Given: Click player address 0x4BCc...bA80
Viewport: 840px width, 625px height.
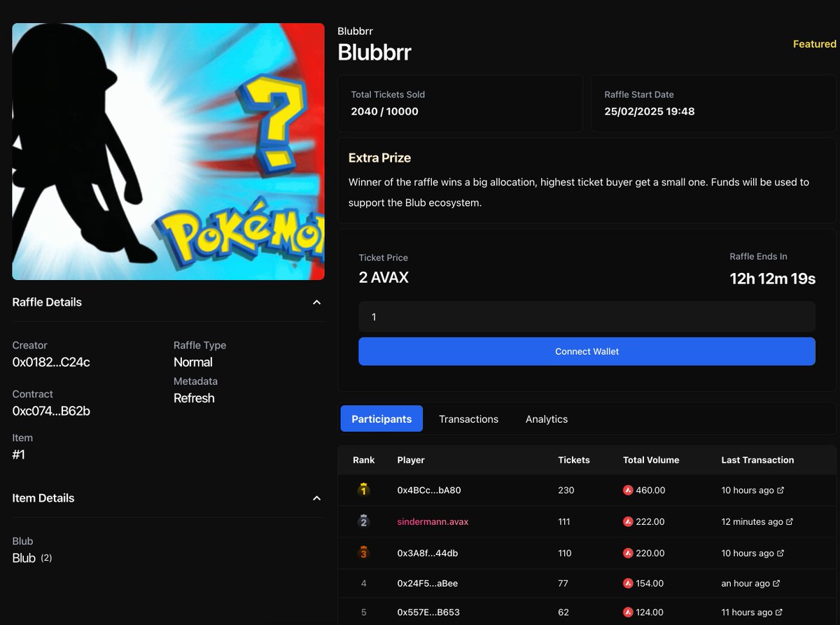Looking at the screenshot, I should 429,490.
